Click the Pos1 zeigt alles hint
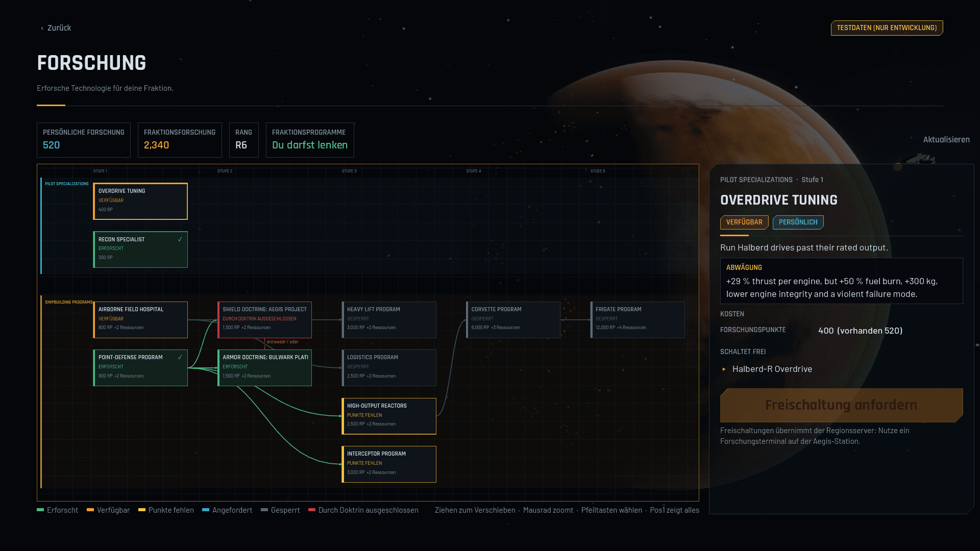Screen dimensions: 980x551 point(674,510)
